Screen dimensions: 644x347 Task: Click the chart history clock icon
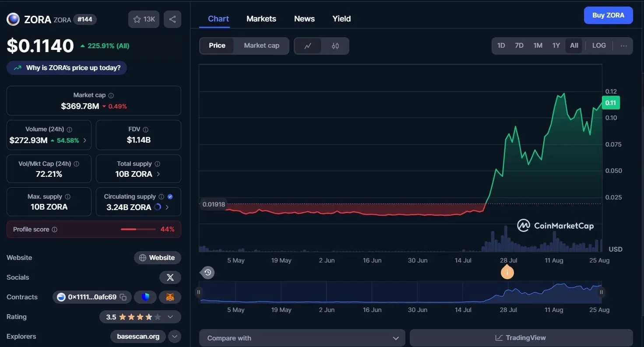[208, 273]
